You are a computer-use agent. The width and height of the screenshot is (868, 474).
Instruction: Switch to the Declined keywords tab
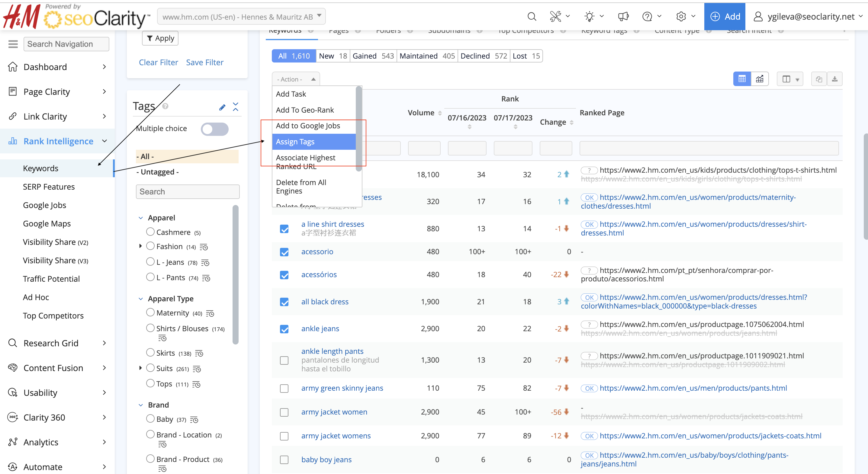pos(483,56)
